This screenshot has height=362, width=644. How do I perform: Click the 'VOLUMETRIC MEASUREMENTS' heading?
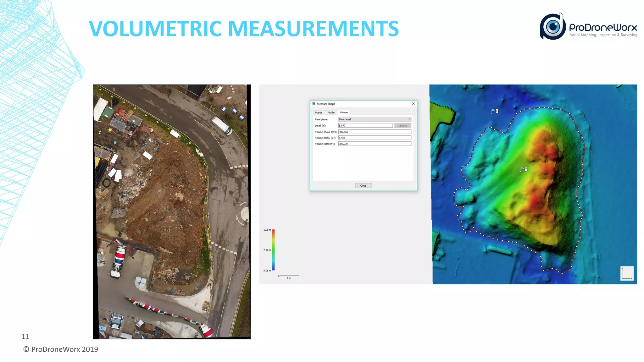[244, 28]
